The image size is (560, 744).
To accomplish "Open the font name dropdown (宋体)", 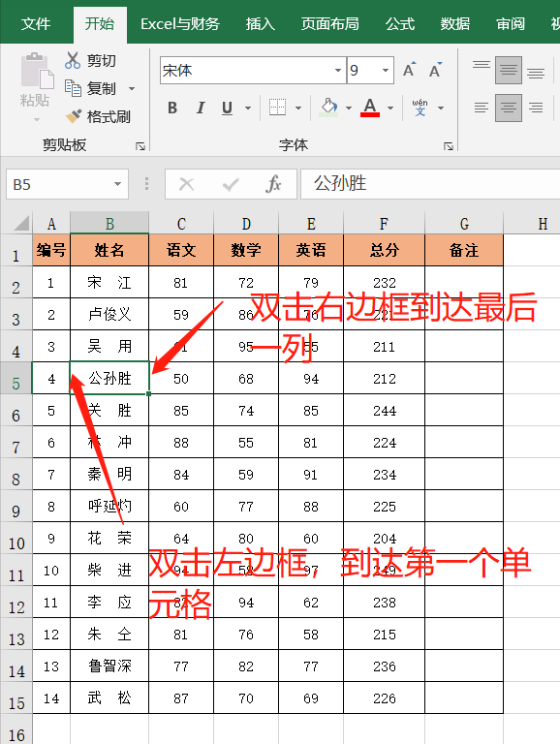I will point(338,70).
